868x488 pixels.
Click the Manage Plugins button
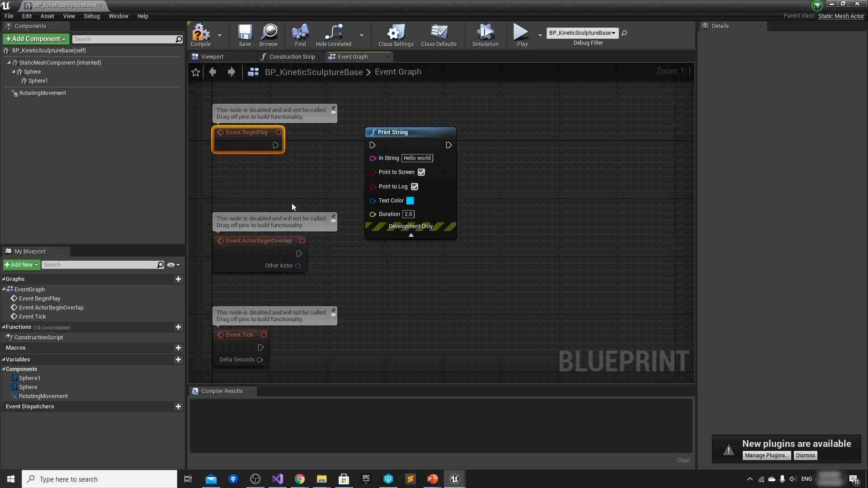click(766, 455)
